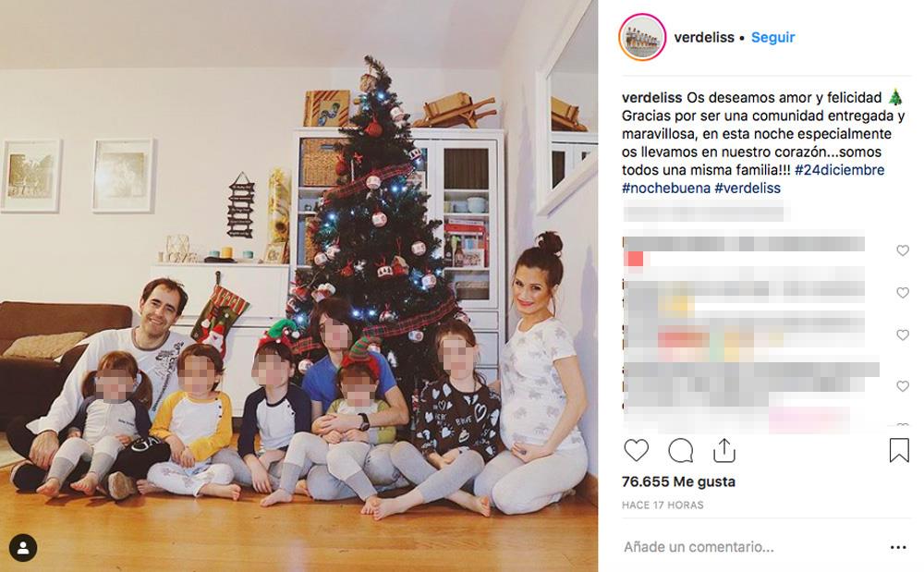
Task: Follow the account via Seguir
Action: pyautogui.click(x=772, y=37)
